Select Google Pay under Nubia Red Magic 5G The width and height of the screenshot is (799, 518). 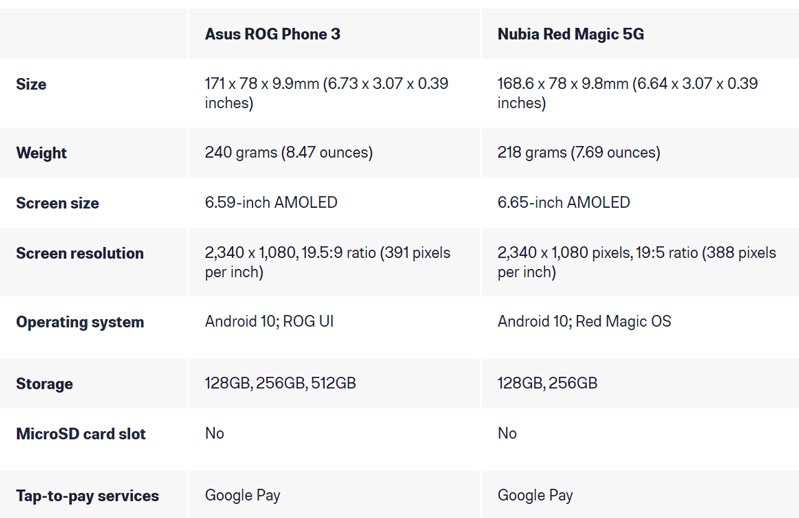(x=535, y=496)
